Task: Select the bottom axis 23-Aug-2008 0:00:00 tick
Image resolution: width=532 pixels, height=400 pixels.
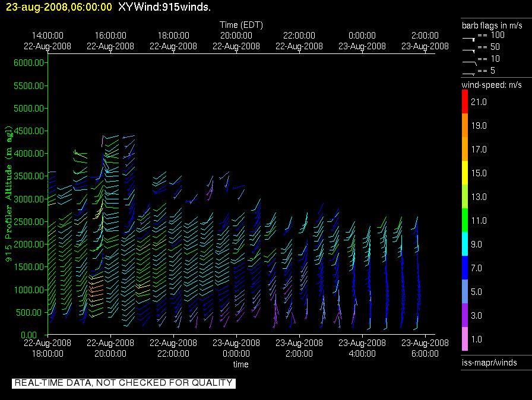Action: tap(236, 348)
